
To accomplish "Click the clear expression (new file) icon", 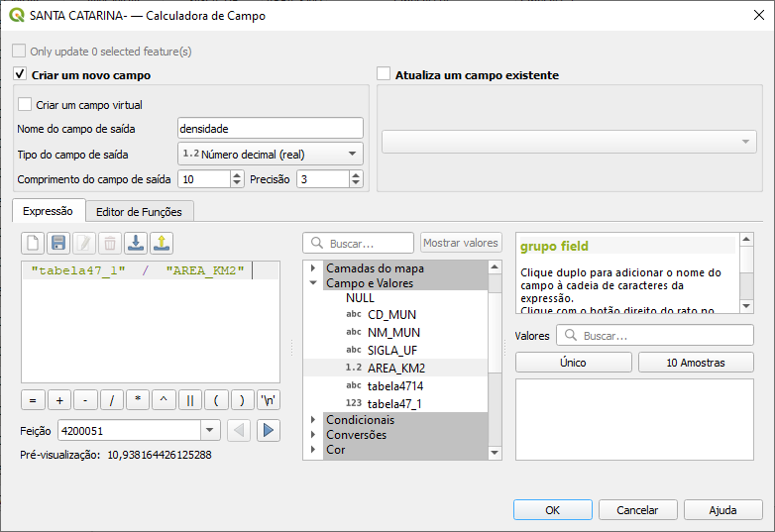I will tap(33, 243).
